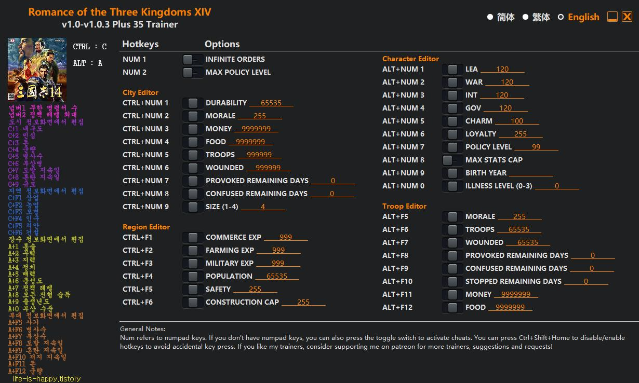Close the trainer with X icon
The height and width of the screenshot is (383, 639).
point(627,17)
